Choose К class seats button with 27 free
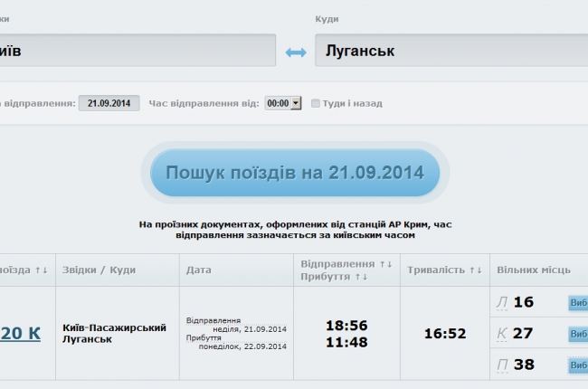Screen dimensions: 588x389 coord(577,334)
